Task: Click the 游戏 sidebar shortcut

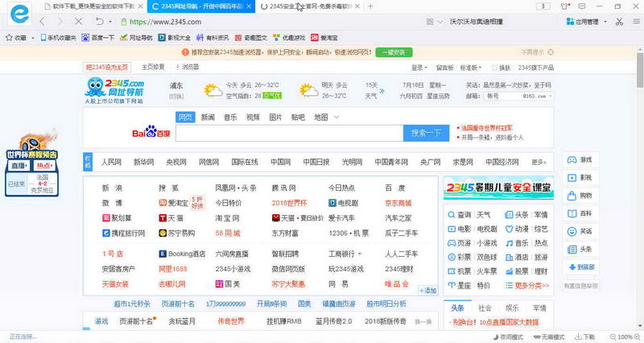Action: [x=580, y=159]
